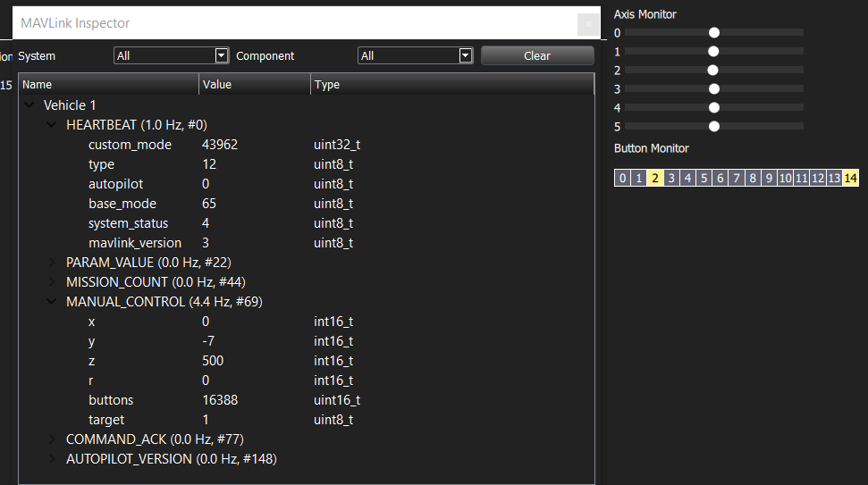Click the Axis Monitor slider 4 handle
This screenshot has height=485, width=868.
[x=714, y=108]
